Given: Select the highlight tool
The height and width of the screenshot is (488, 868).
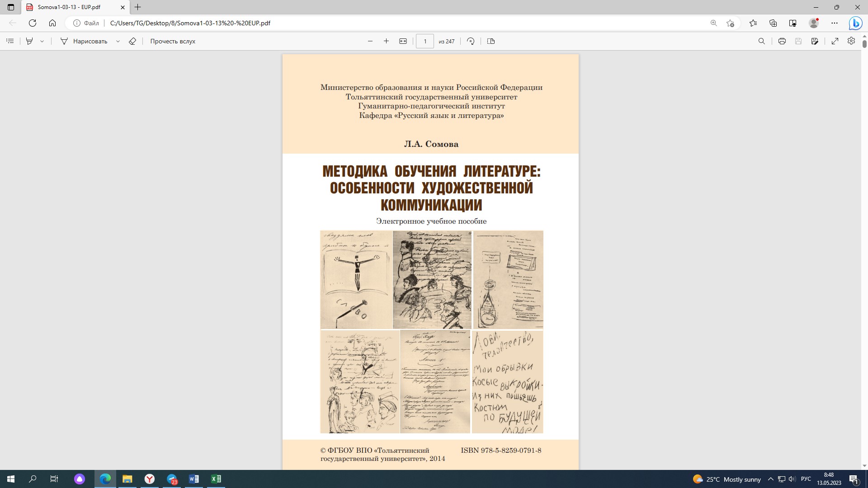Looking at the screenshot, I should pos(29,41).
